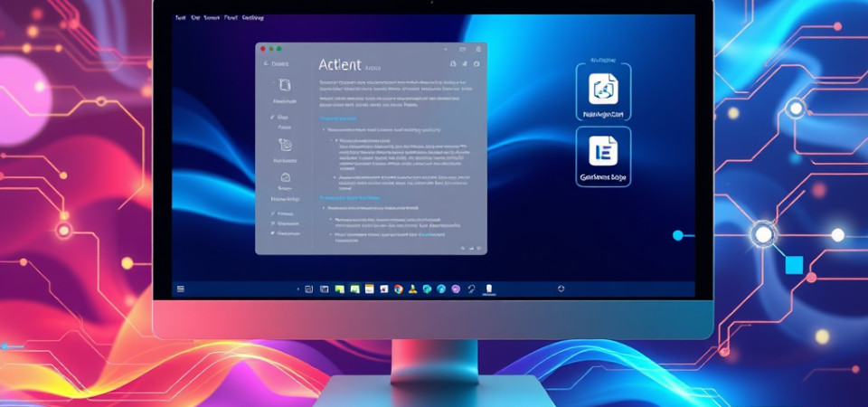868x407 pixels.
Task: Open the last item in the top menu bar
Action: point(253,18)
